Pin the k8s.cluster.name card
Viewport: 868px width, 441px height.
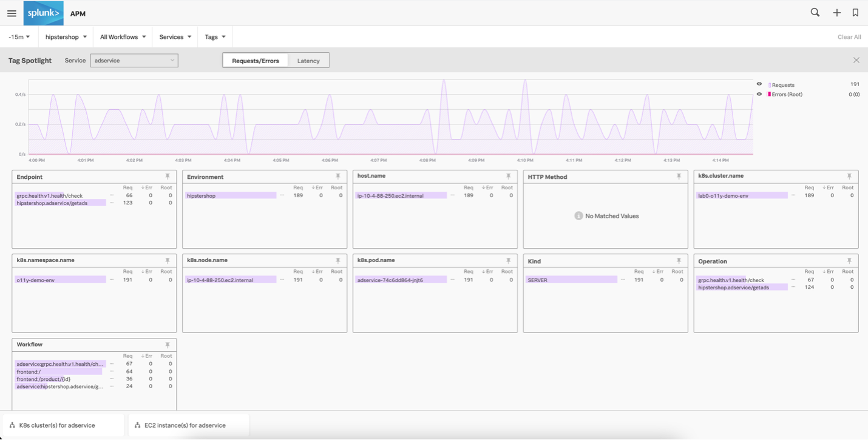coord(849,177)
